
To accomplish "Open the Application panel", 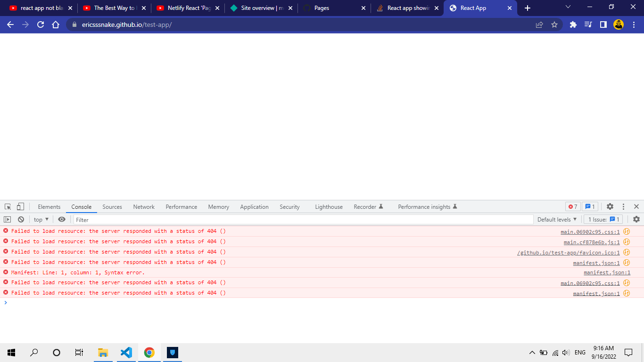I will (254, 206).
